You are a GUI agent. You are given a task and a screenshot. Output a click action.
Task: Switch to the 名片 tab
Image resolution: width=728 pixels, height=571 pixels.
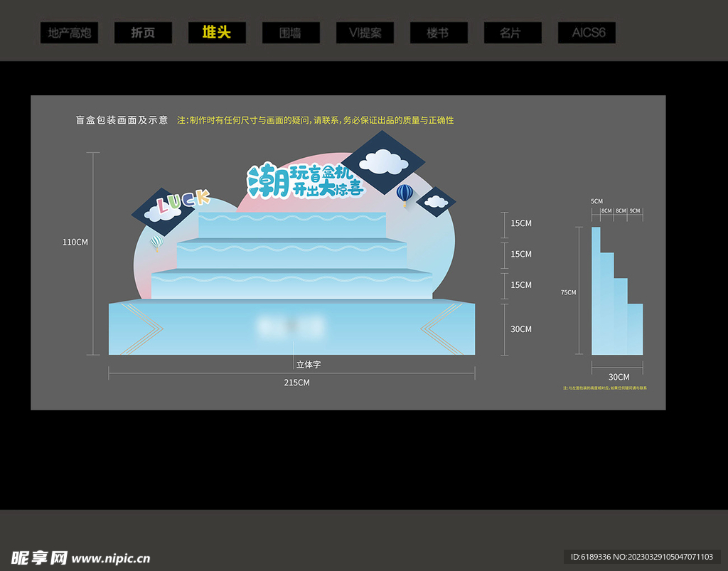click(x=513, y=33)
